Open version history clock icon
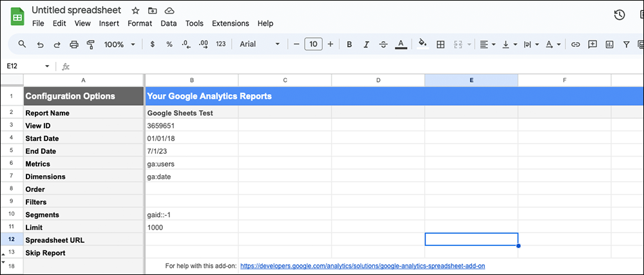Screen dimensions: 644x275 pos(620,15)
